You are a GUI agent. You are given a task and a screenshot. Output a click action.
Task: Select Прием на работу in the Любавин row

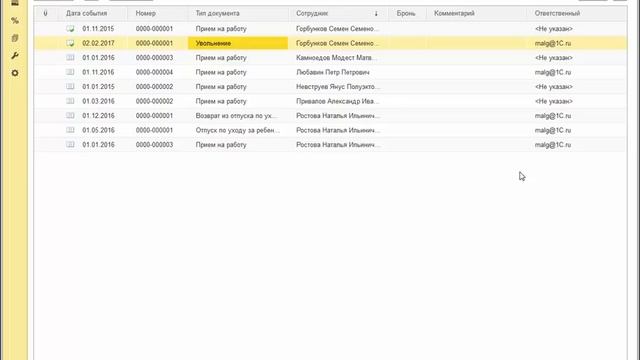click(221, 72)
